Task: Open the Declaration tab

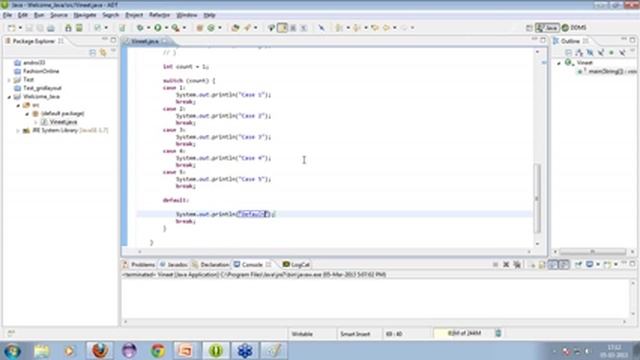Action: [x=211, y=264]
